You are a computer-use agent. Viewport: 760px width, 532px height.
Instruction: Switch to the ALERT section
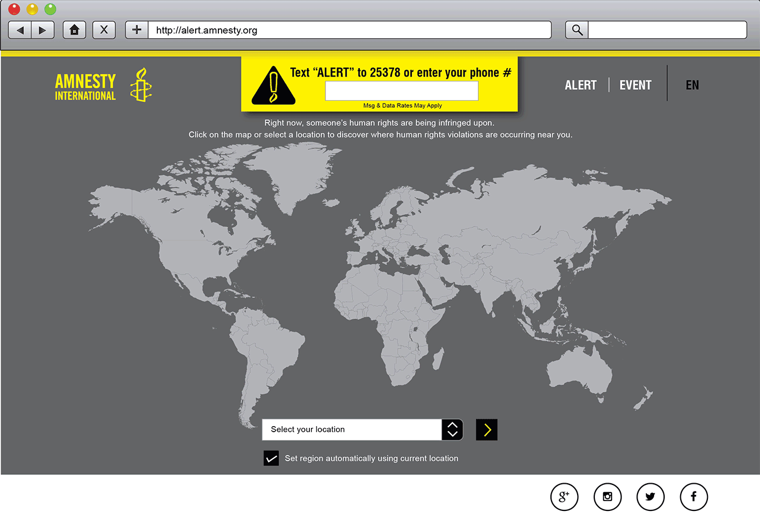click(580, 85)
